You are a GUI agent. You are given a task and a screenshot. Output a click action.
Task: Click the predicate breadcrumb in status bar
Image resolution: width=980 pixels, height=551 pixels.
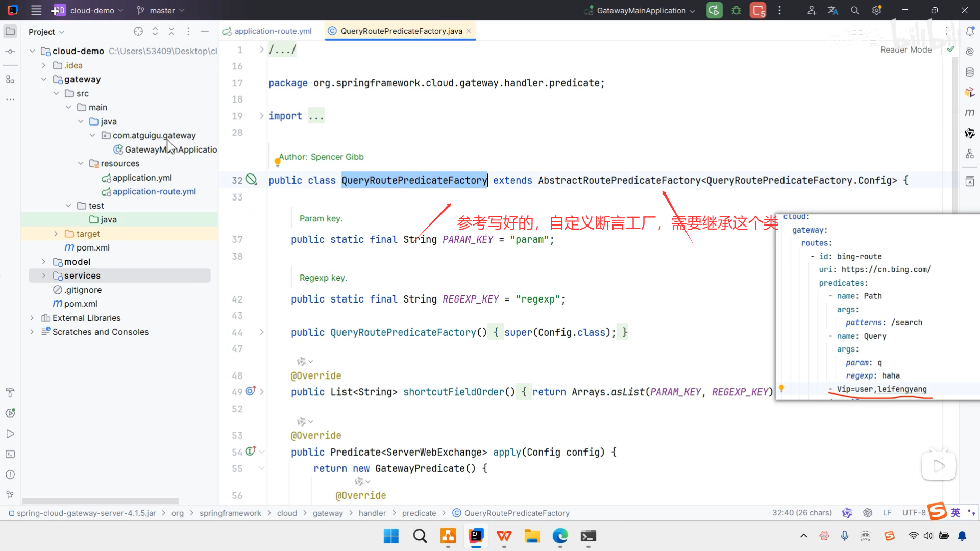coord(419,513)
